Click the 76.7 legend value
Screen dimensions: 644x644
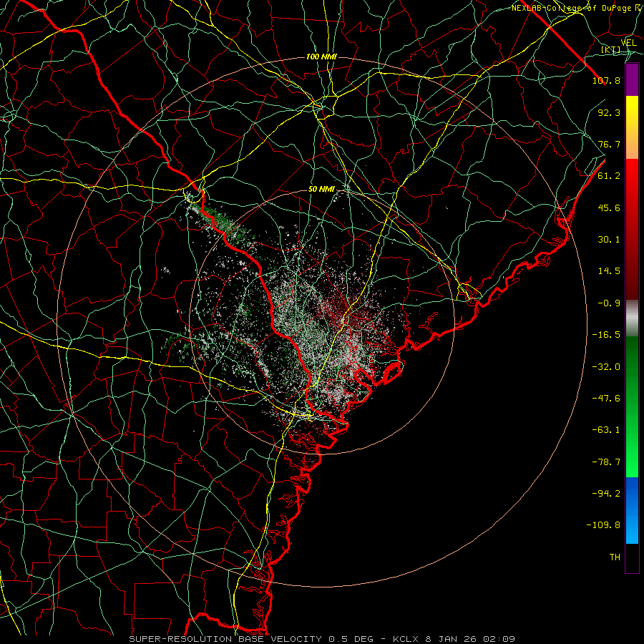tap(609, 144)
